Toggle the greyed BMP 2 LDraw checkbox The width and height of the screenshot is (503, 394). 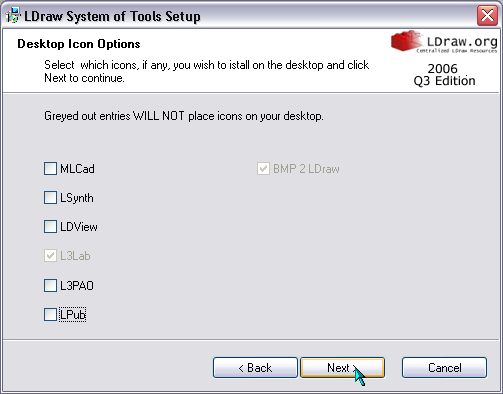[x=263, y=169]
